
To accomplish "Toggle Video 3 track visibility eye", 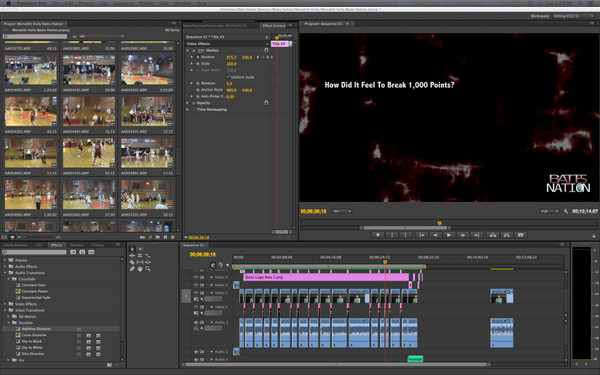I will pyautogui.click(x=196, y=285).
